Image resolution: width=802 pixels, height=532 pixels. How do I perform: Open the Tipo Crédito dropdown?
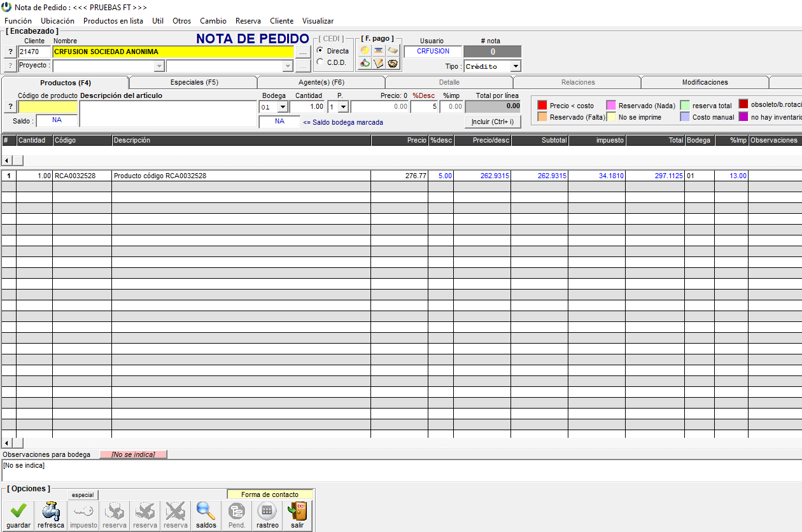pos(516,66)
